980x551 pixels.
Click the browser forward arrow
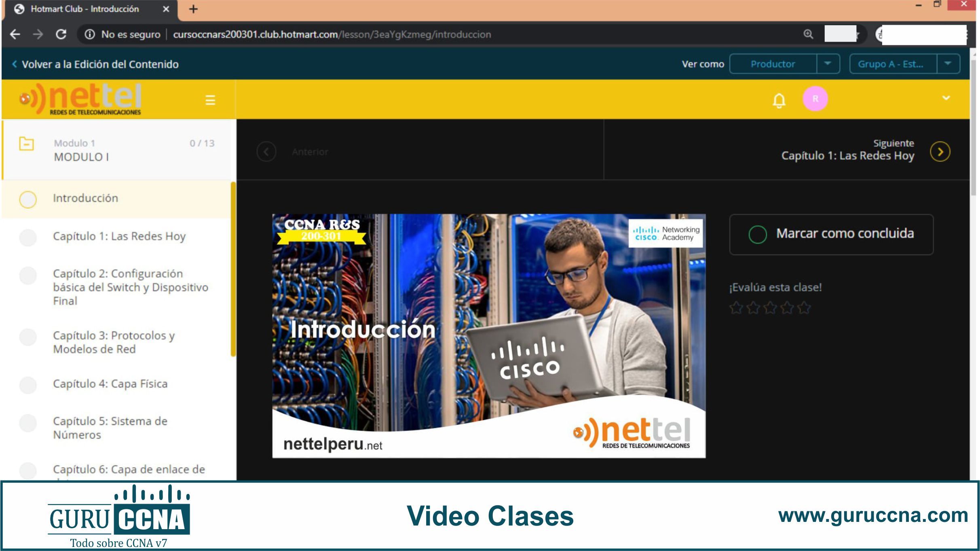tap(38, 34)
